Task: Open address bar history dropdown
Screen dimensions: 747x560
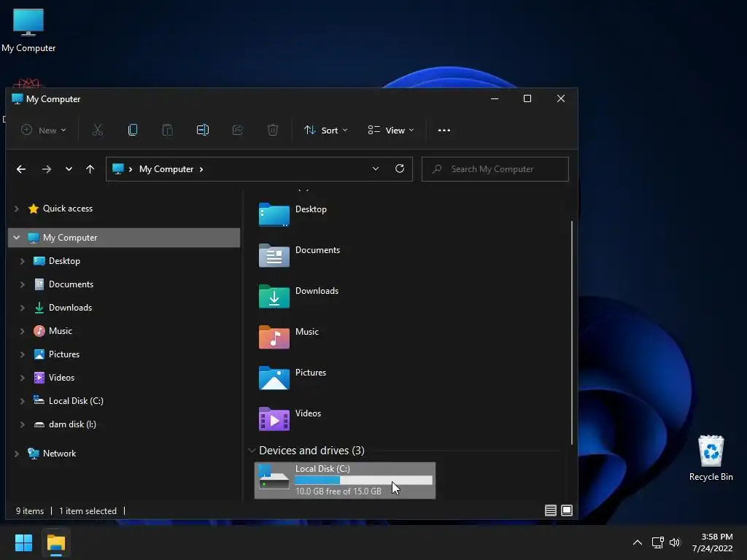Action: point(376,168)
